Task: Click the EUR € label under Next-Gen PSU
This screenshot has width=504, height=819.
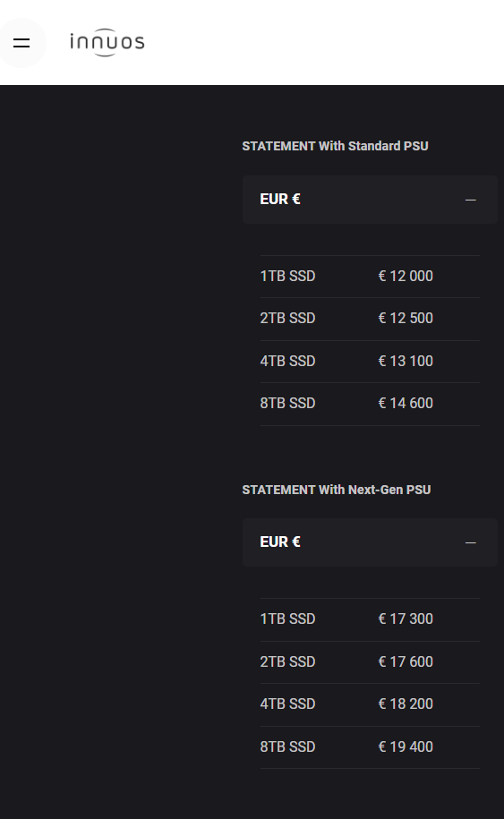Action: (x=280, y=542)
